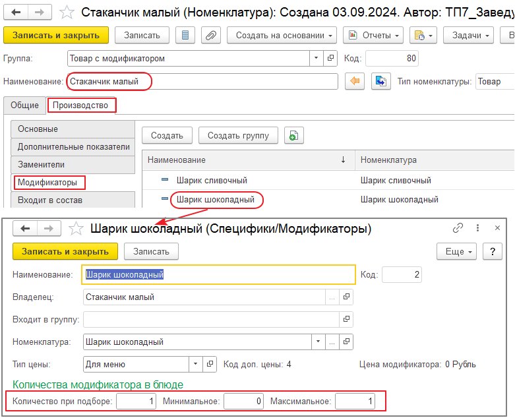Open the document-with-clock icon dropdown

pos(423,35)
